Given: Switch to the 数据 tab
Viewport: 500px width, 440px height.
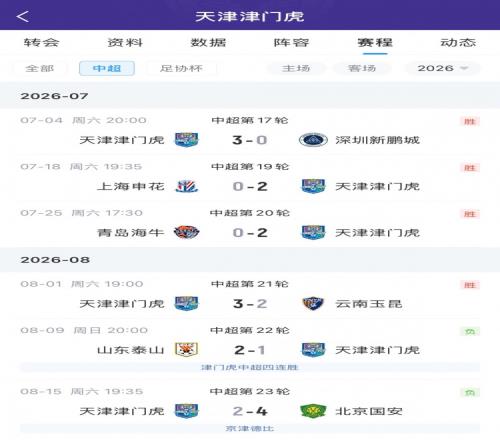Looking at the screenshot, I should tap(208, 42).
